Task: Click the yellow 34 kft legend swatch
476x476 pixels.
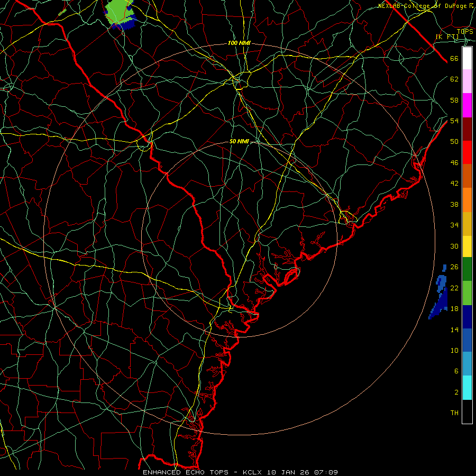Action: click(467, 246)
